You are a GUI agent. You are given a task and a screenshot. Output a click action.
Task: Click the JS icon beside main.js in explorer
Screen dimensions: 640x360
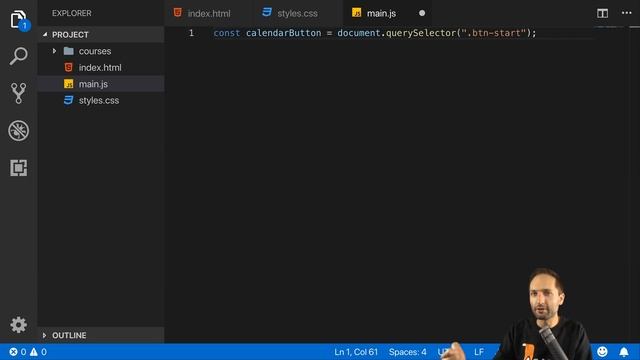69,84
